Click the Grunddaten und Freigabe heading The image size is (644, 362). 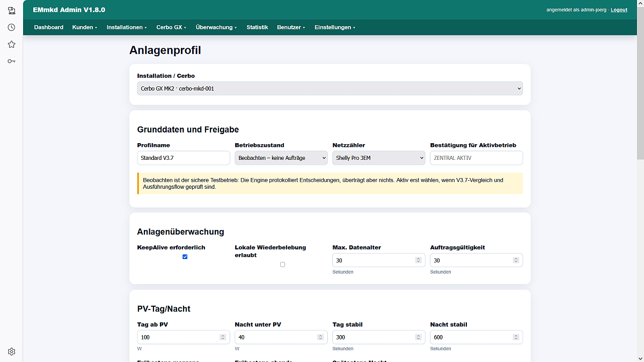coord(188,129)
